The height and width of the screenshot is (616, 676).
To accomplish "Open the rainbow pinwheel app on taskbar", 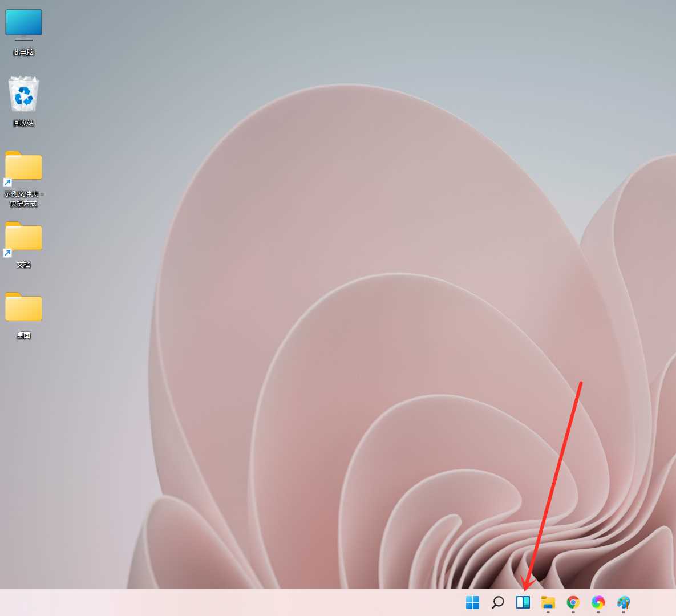I will click(598, 602).
